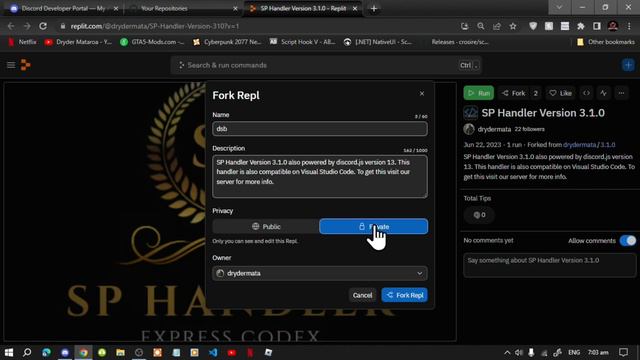Switch to Discord Developer Portal tab
Viewport: 640px width, 360px height.
[x=64, y=8]
